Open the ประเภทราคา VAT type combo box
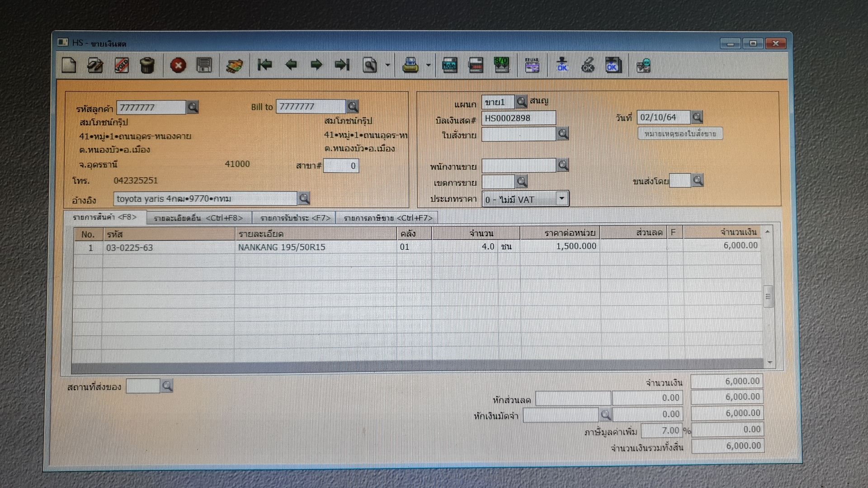This screenshot has height=488, width=868. coord(561,198)
